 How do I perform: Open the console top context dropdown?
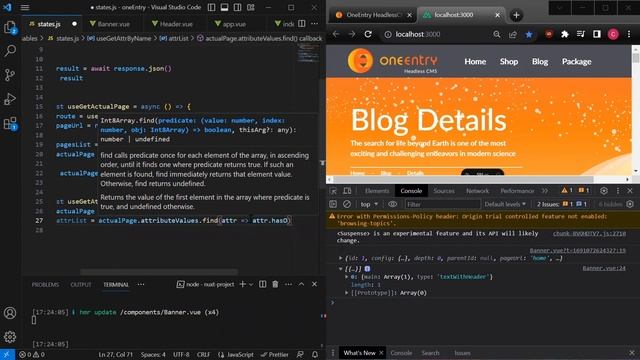369,204
